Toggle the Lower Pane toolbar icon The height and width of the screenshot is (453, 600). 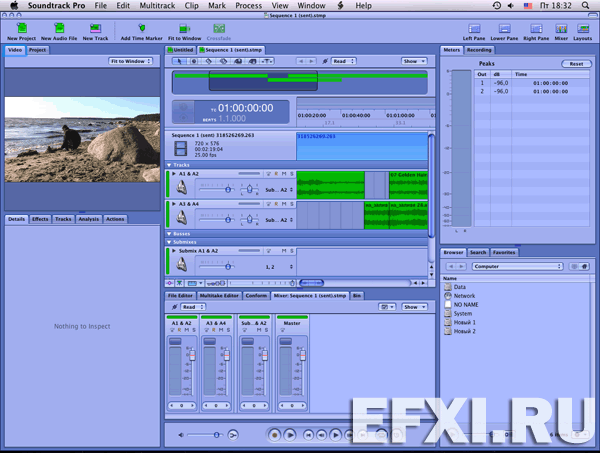[504, 29]
